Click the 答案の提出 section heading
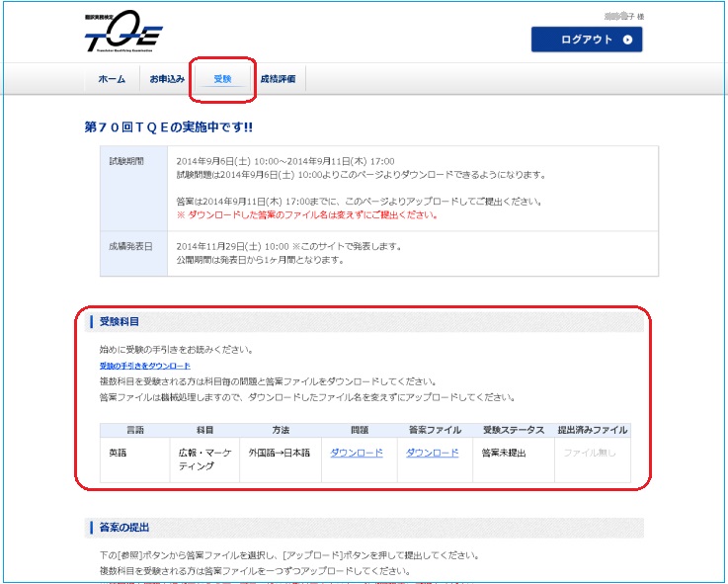The image size is (728, 584). (x=124, y=528)
